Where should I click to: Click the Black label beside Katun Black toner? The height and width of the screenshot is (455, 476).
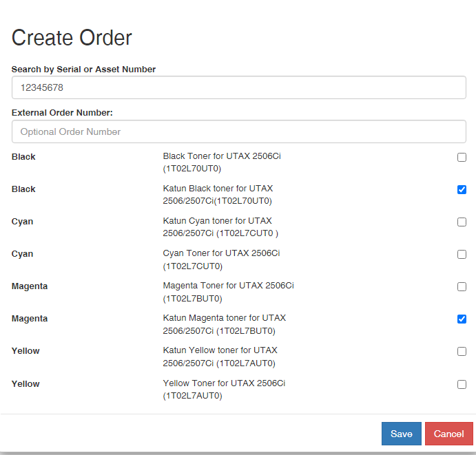pos(23,189)
